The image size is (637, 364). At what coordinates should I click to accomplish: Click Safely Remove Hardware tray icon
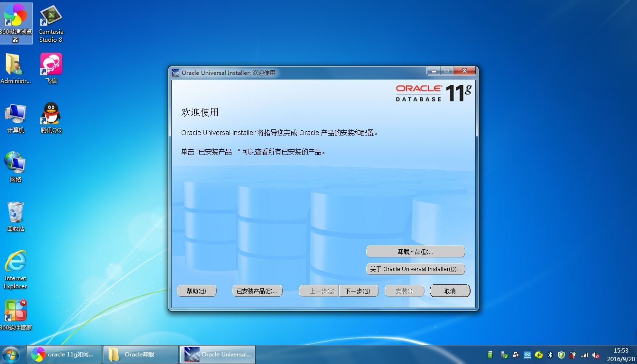coord(504,355)
